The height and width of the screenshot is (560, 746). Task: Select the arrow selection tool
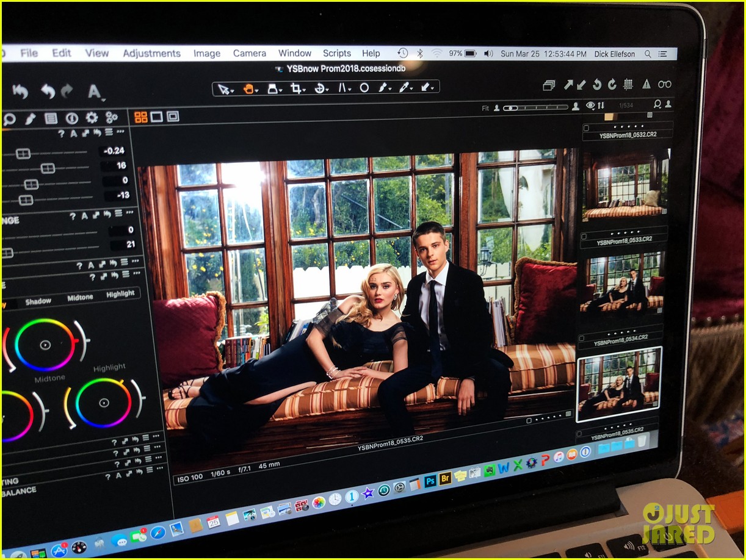pyautogui.click(x=225, y=88)
